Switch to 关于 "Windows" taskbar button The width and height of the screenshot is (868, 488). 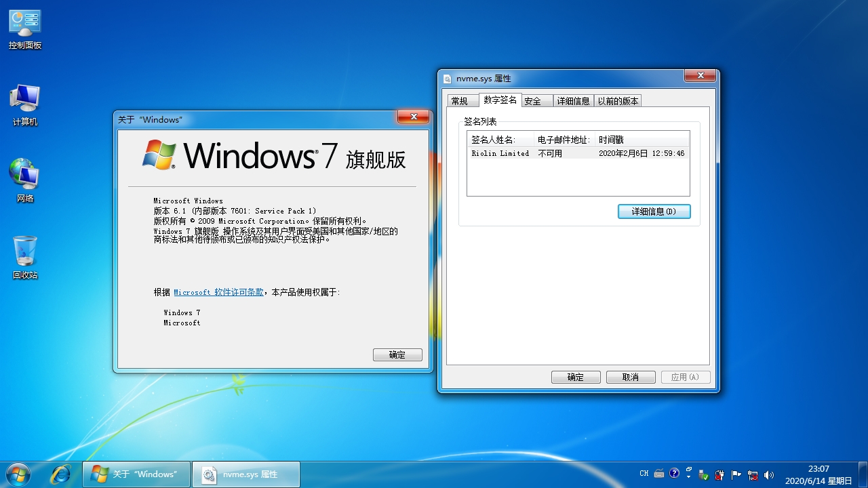(136, 474)
